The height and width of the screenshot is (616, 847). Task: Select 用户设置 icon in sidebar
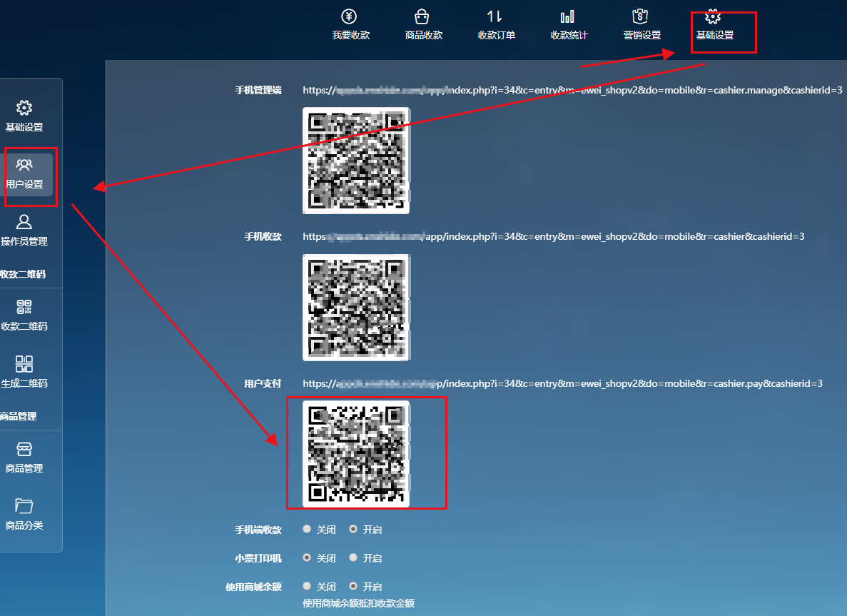pos(24,166)
